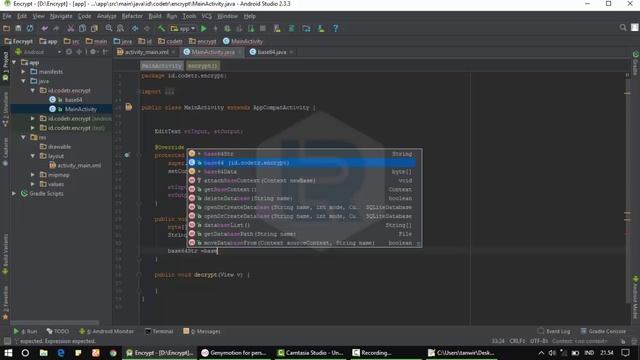Image resolution: width=640 pixels, height=360 pixels.
Task: Collapse the java folder node
Action: 23,81
